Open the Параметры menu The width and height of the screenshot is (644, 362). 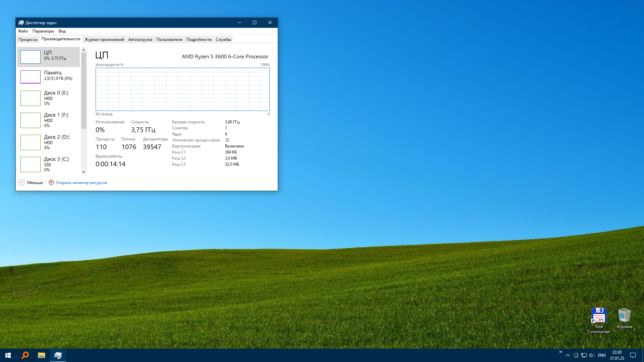(43, 31)
